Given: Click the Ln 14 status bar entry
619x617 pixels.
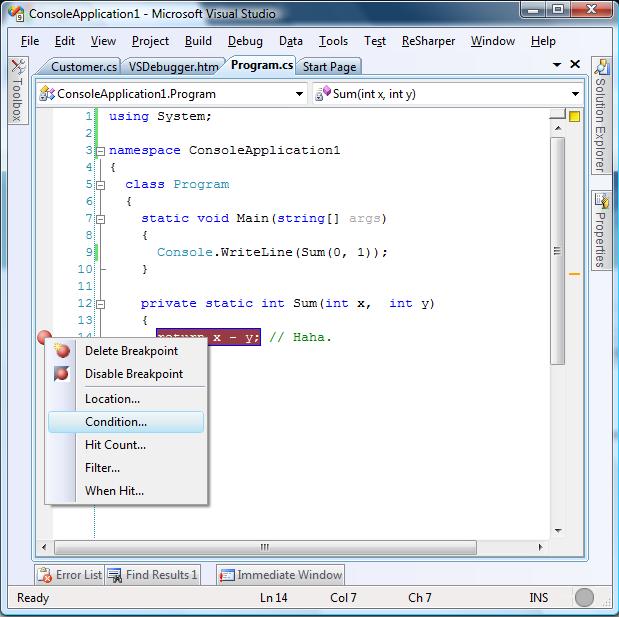Looking at the screenshot, I should click(x=274, y=598).
